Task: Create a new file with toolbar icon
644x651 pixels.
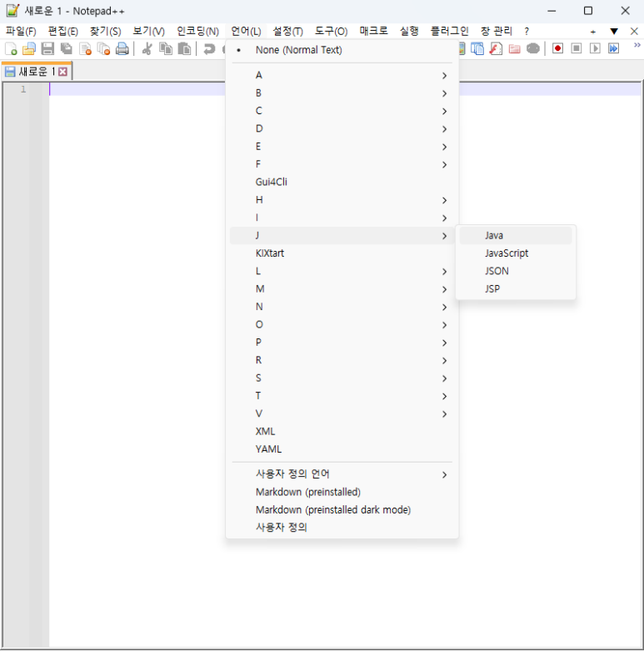Action: [x=11, y=49]
